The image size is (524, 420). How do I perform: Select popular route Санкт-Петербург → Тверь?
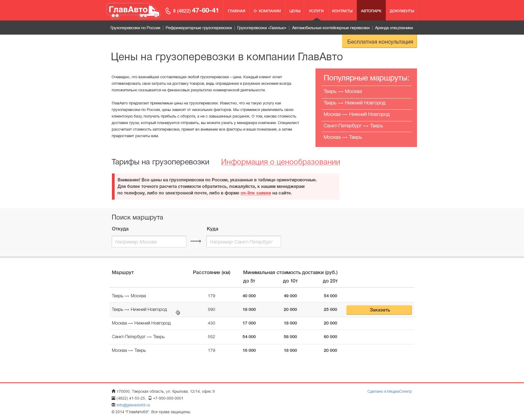coord(353,126)
